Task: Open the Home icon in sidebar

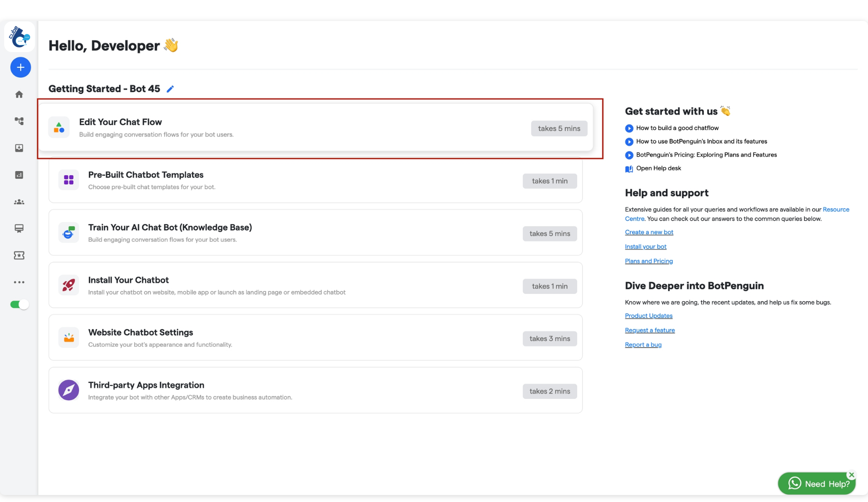Action: tap(19, 94)
